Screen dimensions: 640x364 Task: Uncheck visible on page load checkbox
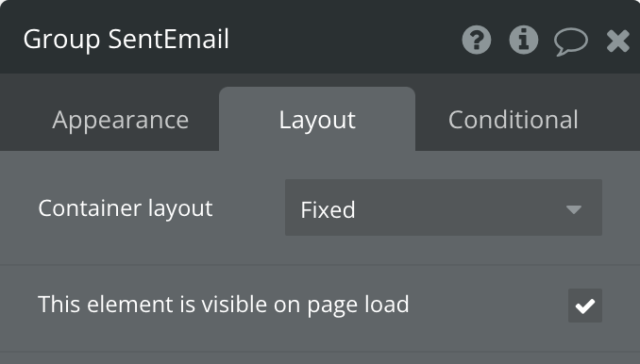[x=585, y=306]
